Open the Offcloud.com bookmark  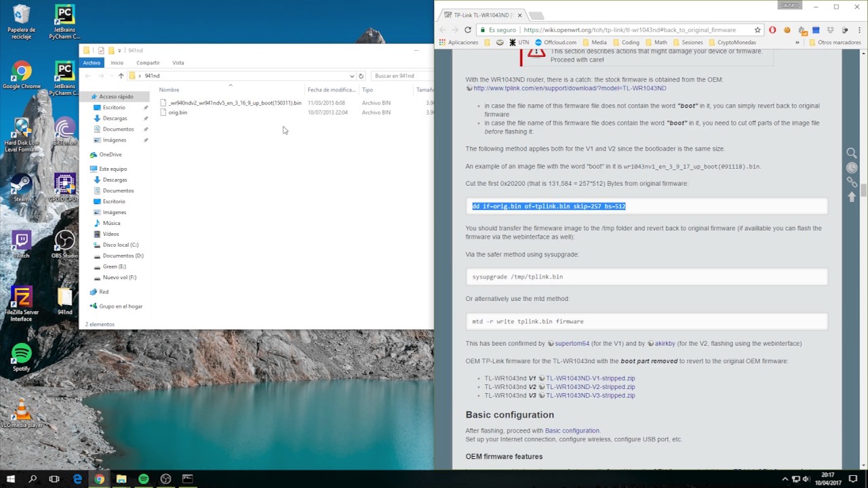pyautogui.click(x=555, y=42)
